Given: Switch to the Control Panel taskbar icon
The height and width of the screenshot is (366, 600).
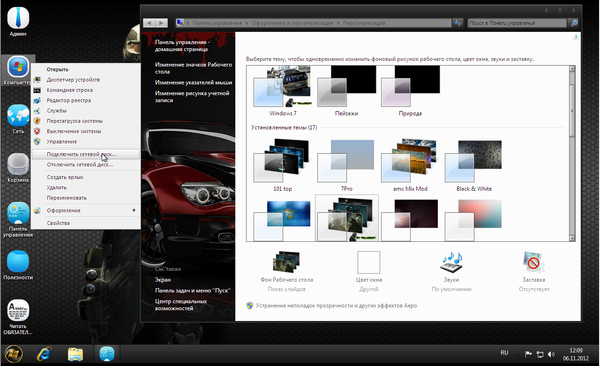Looking at the screenshot, I should [x=107, y=354].
